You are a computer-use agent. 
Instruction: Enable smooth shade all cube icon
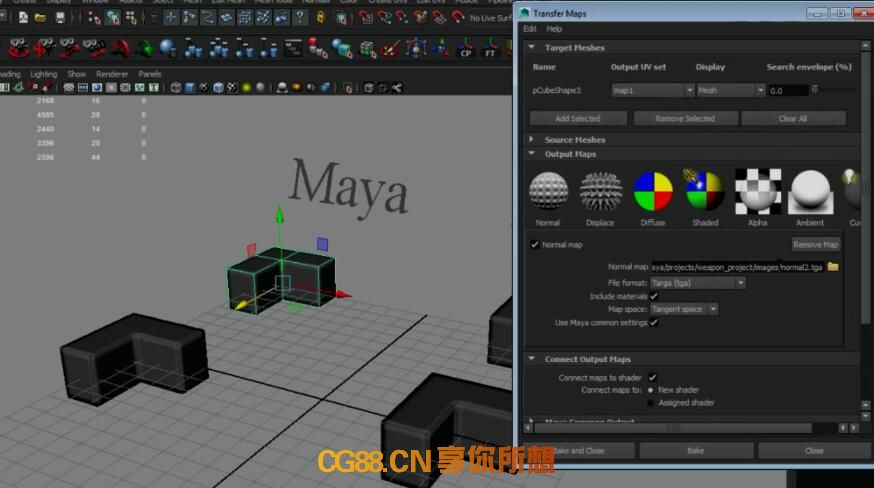pos(190,88)
